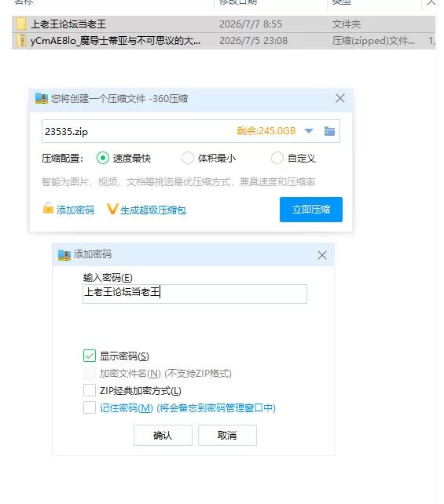Click the zip file icon of yCmAE8lo archive
The height and width of the screenshot is (504, 444).
(21, 41)
